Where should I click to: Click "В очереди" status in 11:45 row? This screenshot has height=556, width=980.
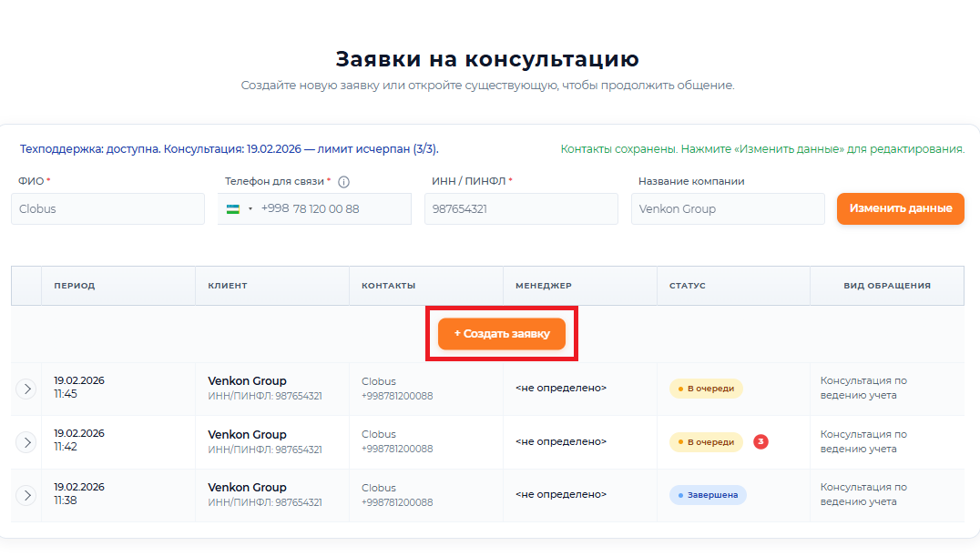[x=706, y=389]
